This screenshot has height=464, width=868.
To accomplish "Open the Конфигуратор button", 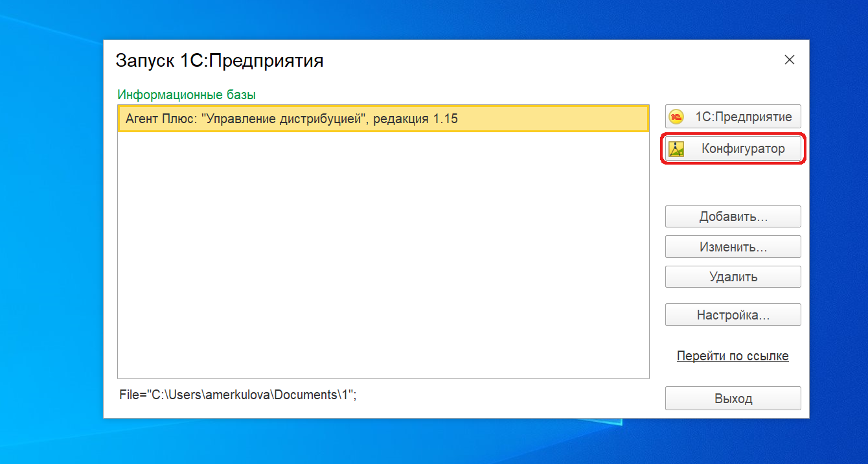I will point(733,149).
